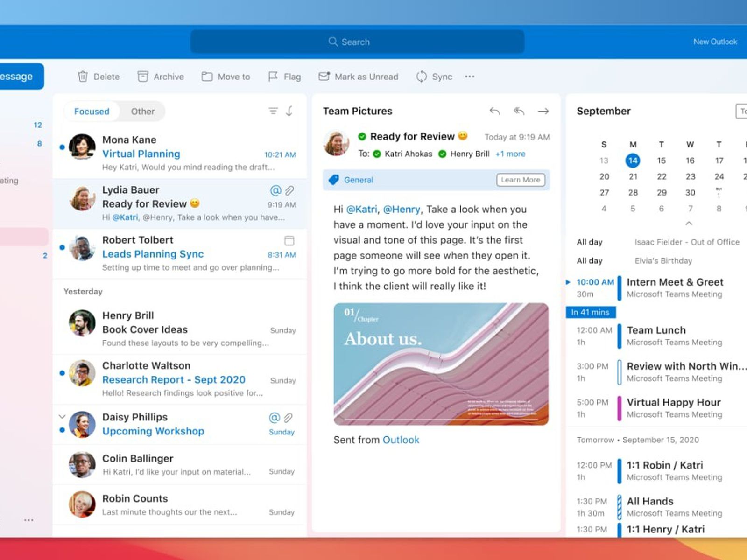Open the About us image attachment
This screenshot has width=747, height=560.
pyautogui.click(x=441, y=364)
